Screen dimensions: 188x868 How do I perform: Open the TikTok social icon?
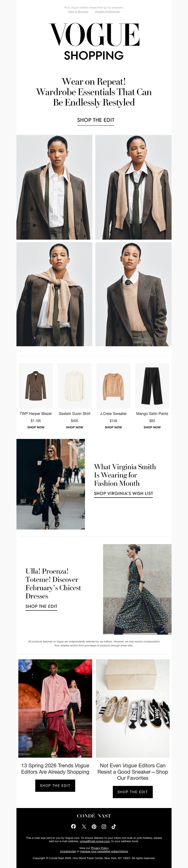point(114,826)
